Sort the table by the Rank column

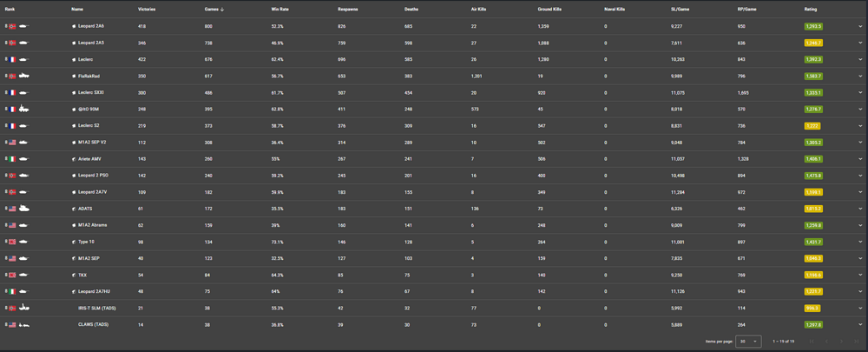coord(10,10)
